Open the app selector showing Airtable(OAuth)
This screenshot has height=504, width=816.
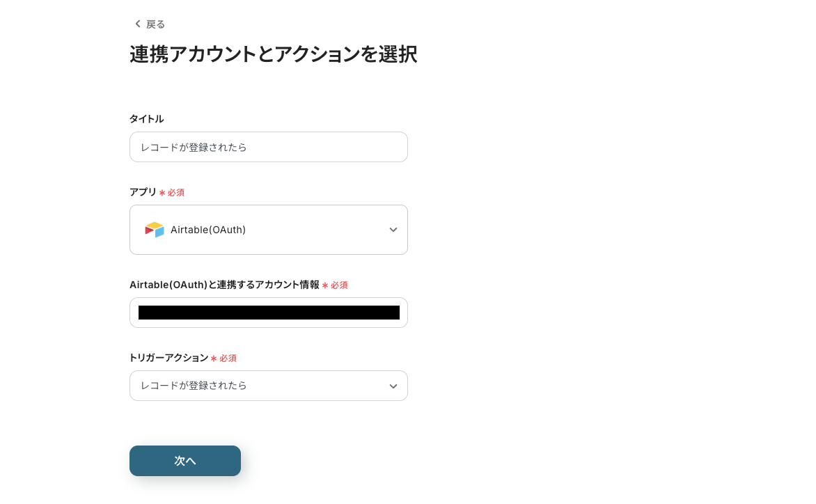269,230
